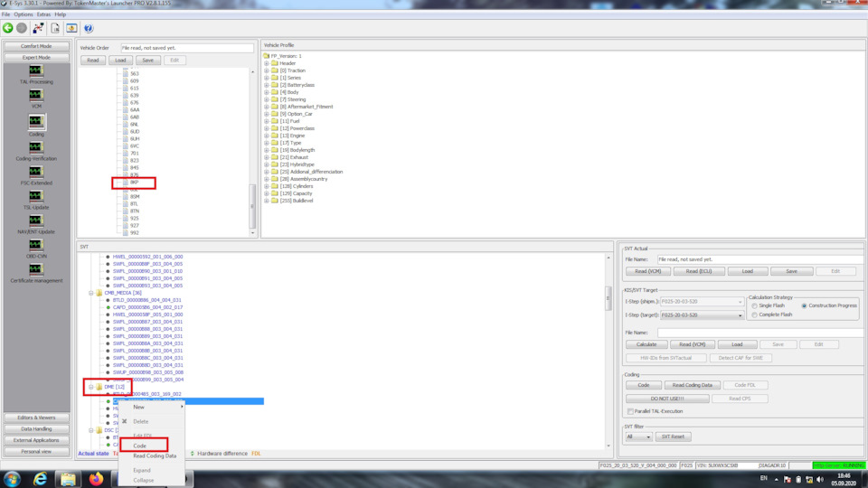Choose Read Coding Data from context menu

(x=155, y=455)
